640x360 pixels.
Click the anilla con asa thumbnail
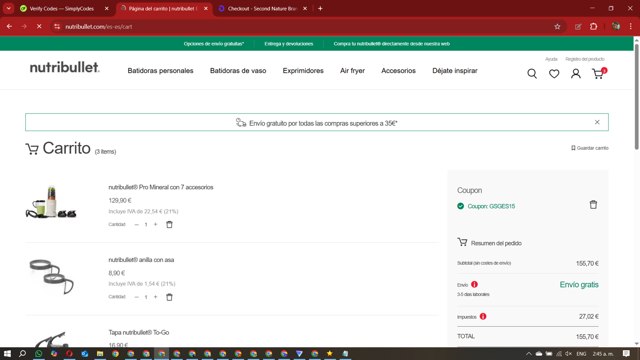pos(51,276)
